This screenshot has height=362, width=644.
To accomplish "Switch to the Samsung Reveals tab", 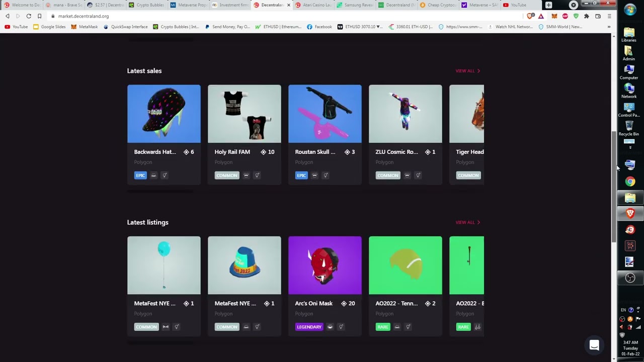I will click(x=355, y=5).
